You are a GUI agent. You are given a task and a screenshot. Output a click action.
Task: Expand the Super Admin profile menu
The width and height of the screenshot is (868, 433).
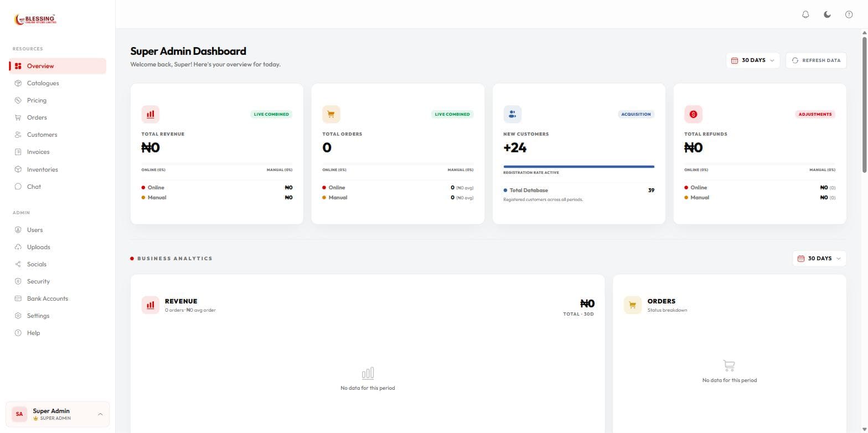tap(58, 414)
